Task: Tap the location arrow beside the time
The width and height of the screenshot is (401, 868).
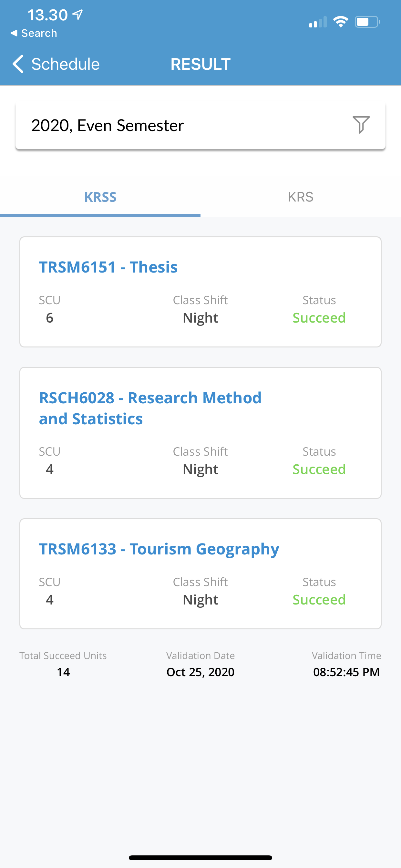Action: coord(78,15)
